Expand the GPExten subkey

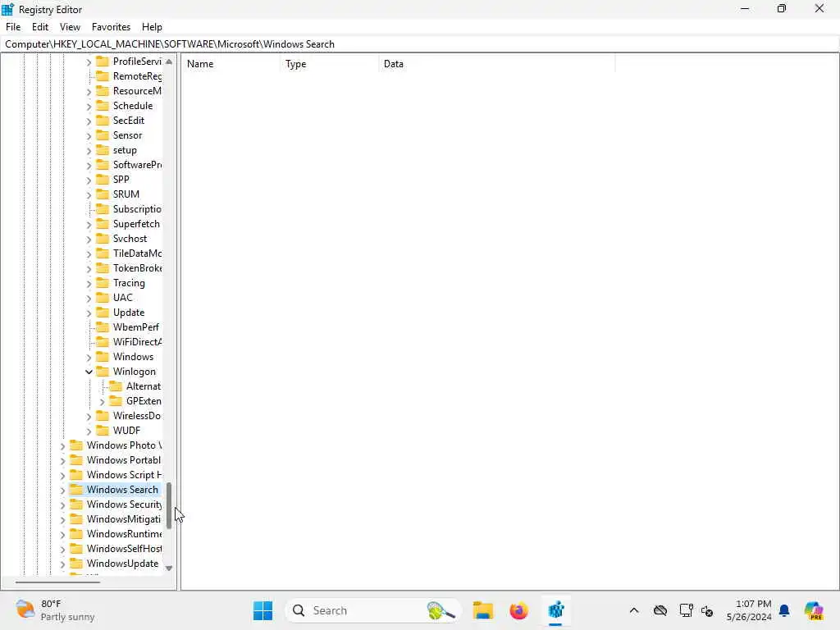(102, 402)
